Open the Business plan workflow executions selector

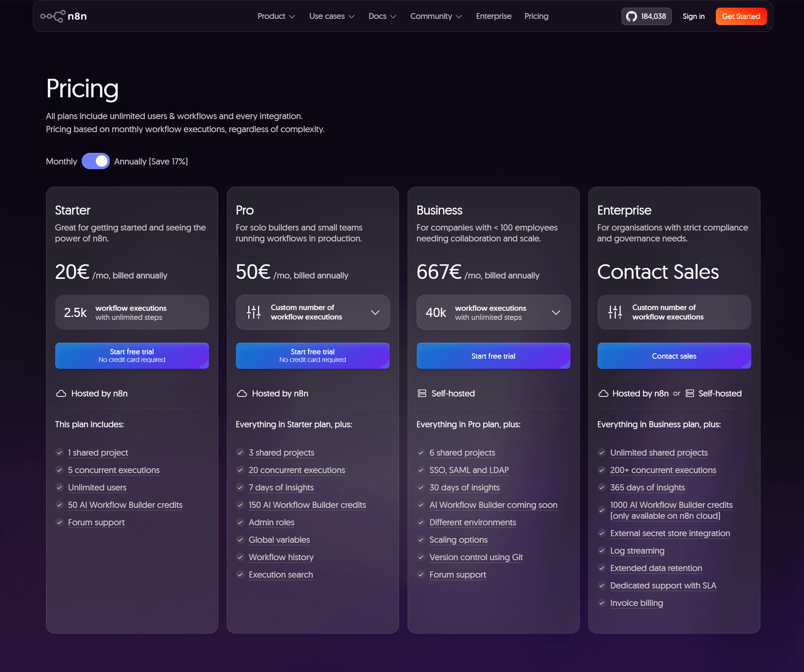(556, 313)
